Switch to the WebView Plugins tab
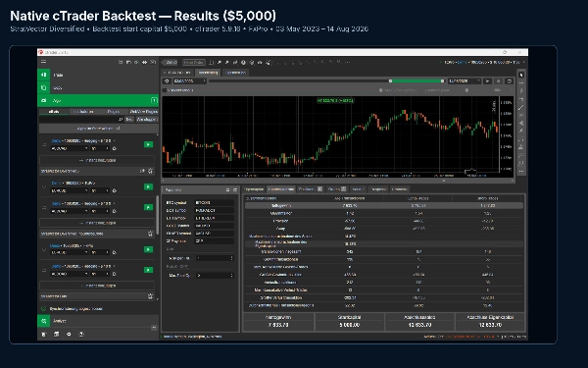The image size is (588, 368). pyautogui.click(x=144, y=112)
